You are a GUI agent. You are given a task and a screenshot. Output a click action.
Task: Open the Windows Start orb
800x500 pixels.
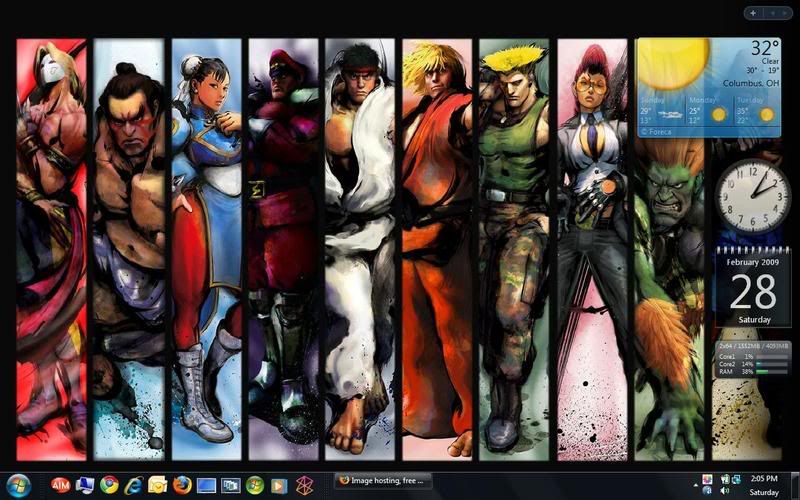(19, 485)
